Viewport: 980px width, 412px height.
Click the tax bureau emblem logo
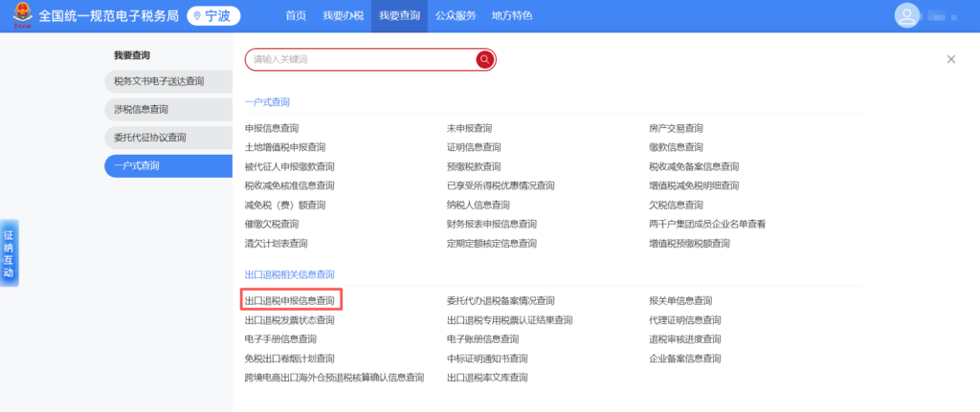pyautogui.click(x=19, y=16)
